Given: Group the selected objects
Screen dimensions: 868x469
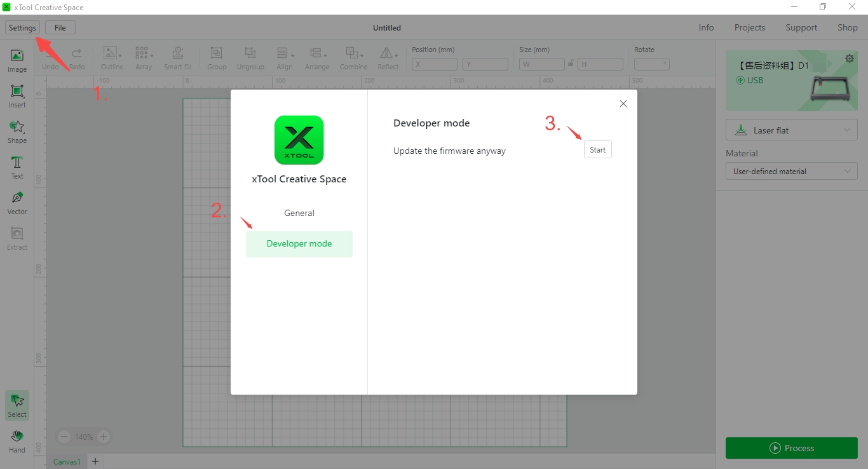Looking at the screenshot, I should (x=217, y=58).
